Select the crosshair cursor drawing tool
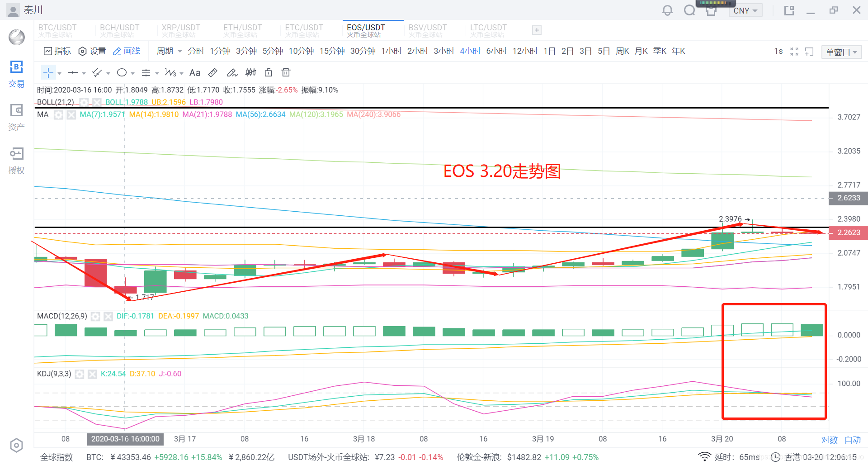This screenshot has height=465, width=868. [x=48, y=73]
